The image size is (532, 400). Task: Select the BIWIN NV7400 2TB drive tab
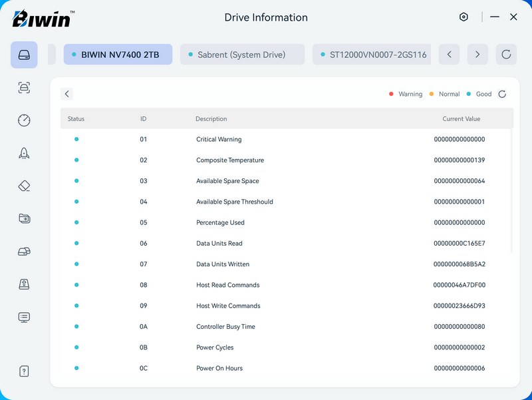coord(118,55)
